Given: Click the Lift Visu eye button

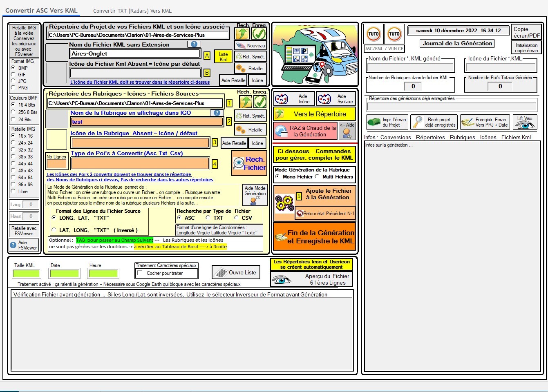Looking at the screenshot, I should (525, 122).
